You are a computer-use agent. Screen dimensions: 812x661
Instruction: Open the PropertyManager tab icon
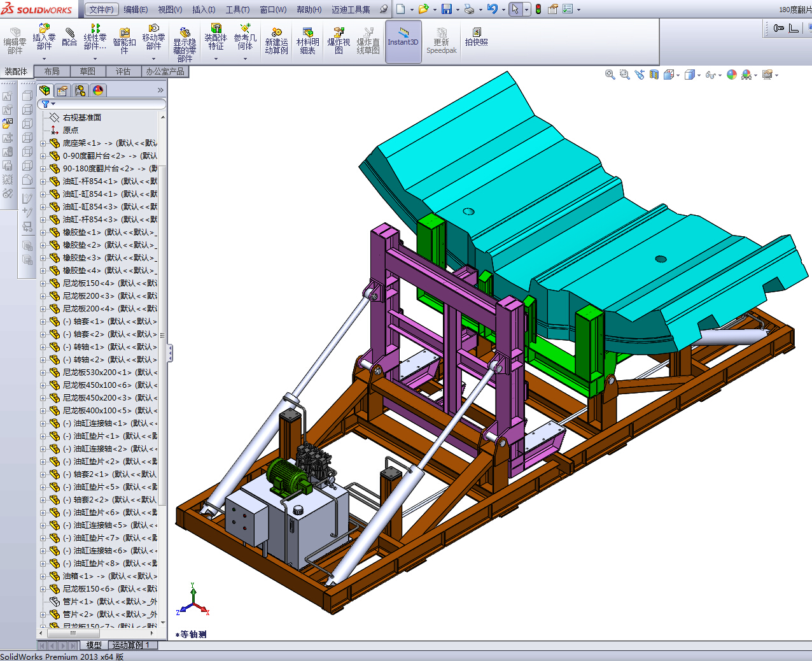point(62,90)
